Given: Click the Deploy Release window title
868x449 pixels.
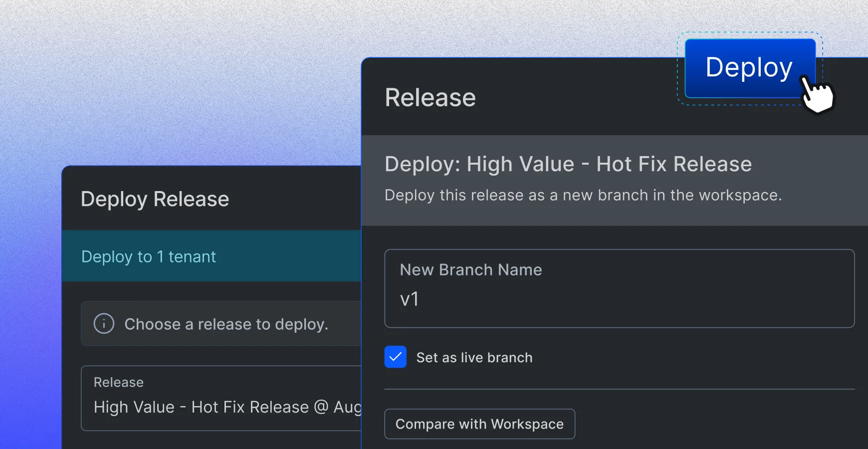Looking at the screenshot, I should pyautogui.click(x=155, y=199).
